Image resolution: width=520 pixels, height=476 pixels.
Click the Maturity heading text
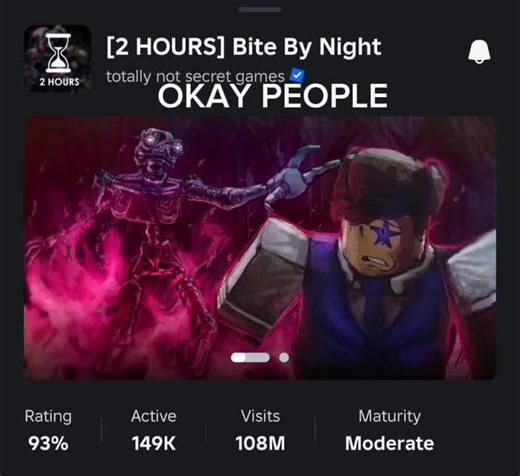tap(389, 416)
